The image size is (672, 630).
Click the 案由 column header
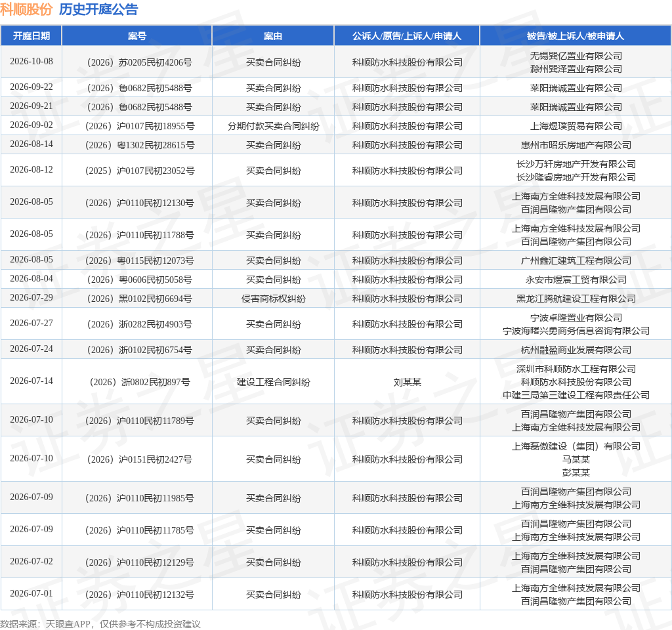click(273, 36)
